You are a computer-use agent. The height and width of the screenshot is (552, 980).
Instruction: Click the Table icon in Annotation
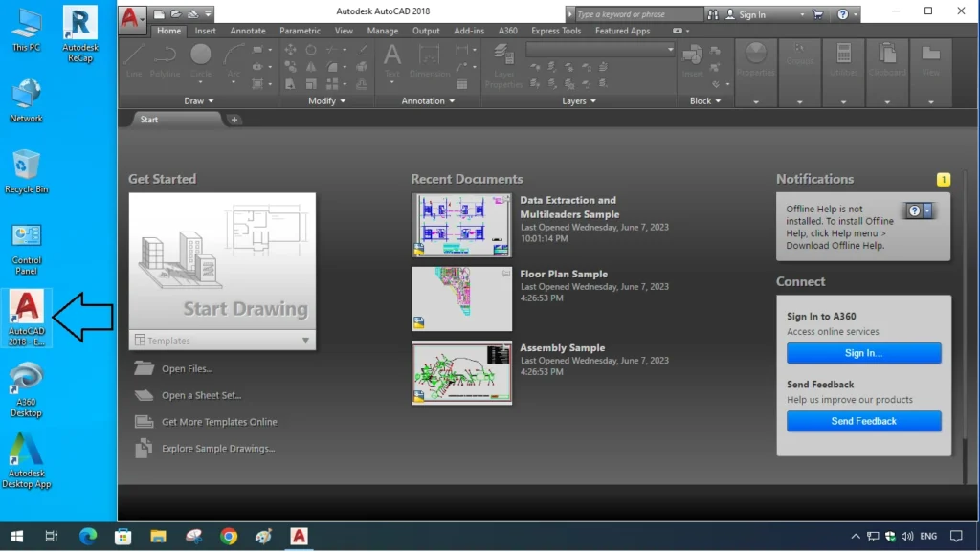[x=462, y=84]
